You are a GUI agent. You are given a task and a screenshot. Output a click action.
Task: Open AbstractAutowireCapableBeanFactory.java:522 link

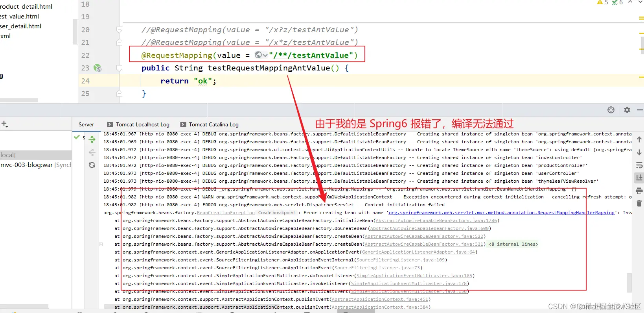[424, 236]
